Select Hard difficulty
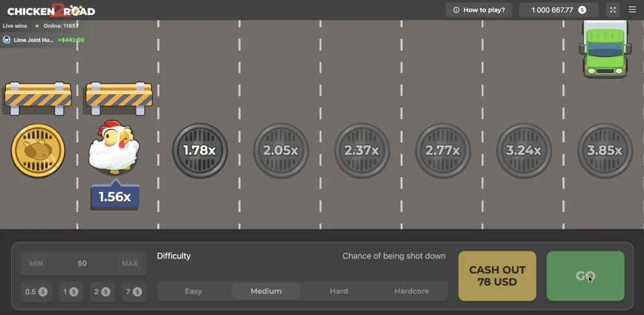The image size is (644, 315). pos(339,291)
